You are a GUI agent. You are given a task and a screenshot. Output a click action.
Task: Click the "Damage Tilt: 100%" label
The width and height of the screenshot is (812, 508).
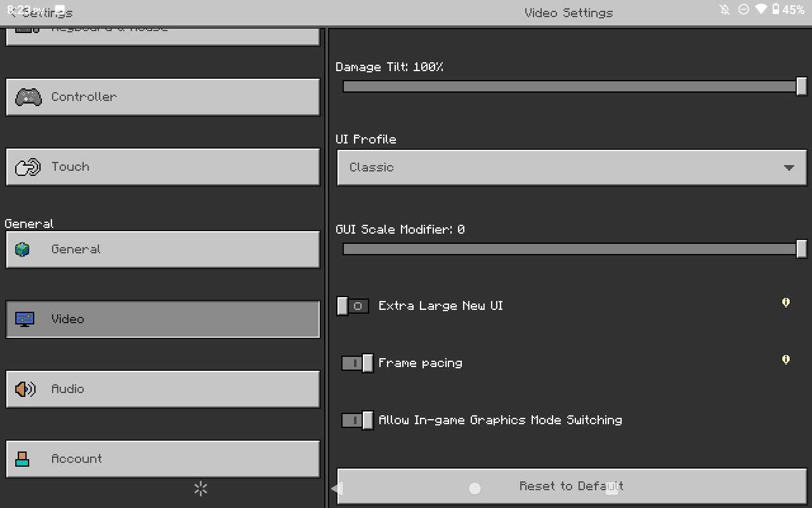(x=390, y=67)
